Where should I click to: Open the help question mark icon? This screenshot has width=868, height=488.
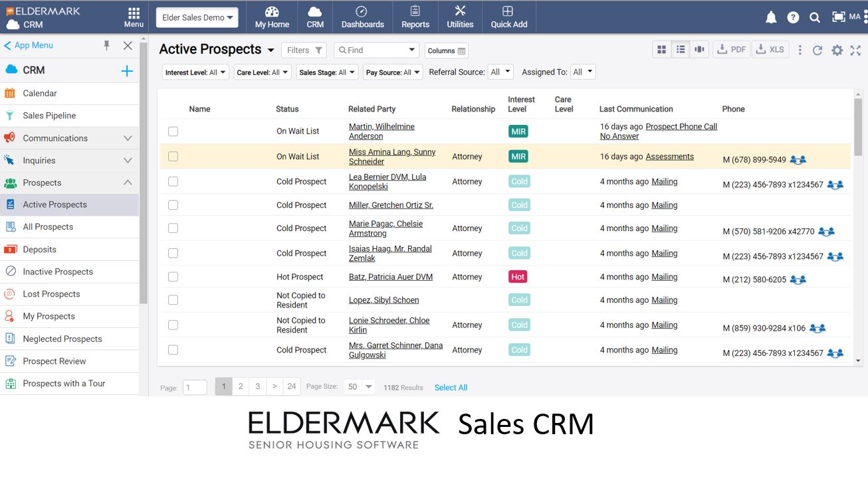coord(793,18)
